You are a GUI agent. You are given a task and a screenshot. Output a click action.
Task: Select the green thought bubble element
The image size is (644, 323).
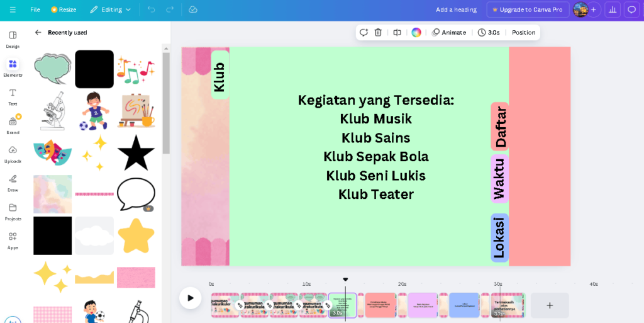(x=53, y=69)
